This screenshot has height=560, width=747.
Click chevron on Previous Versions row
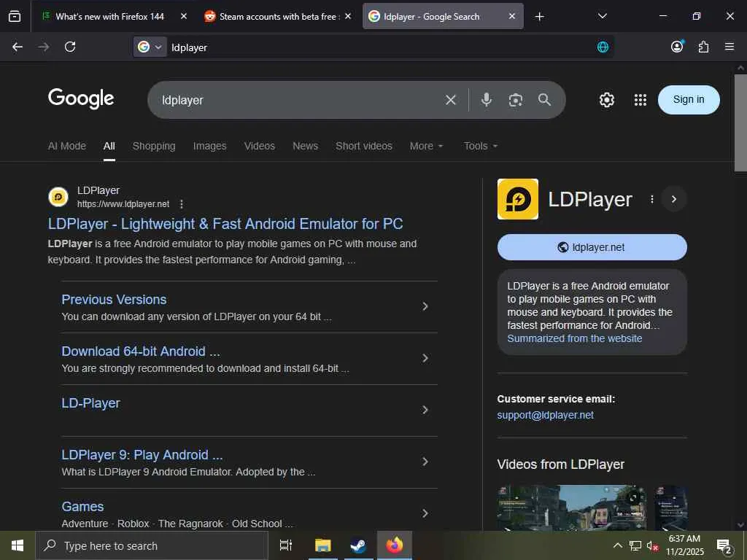[425, 306]
